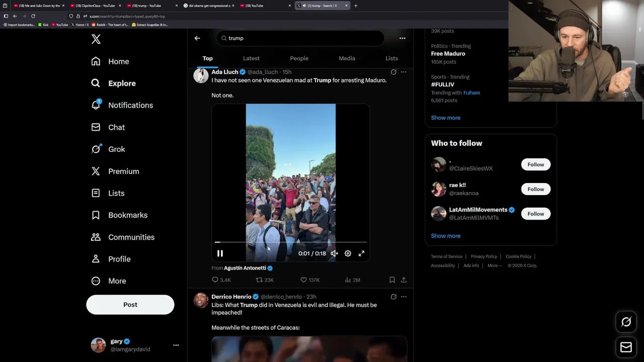The image size is (644, 362).
Task: Enter video fullscreen
Action: coord(361,253)
